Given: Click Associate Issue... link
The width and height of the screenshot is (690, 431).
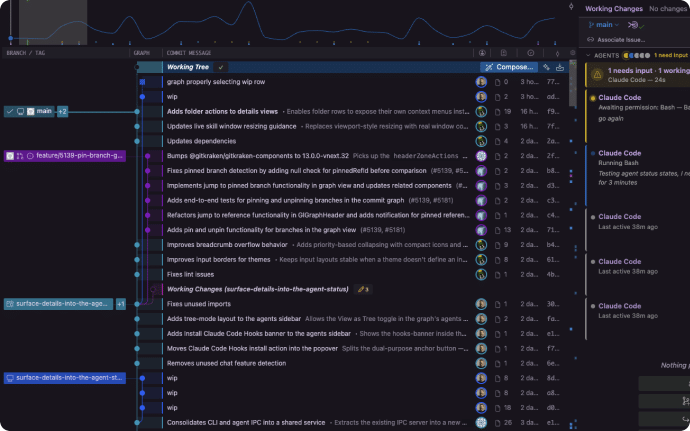Looking at the screenshot, I should point(621,40).
